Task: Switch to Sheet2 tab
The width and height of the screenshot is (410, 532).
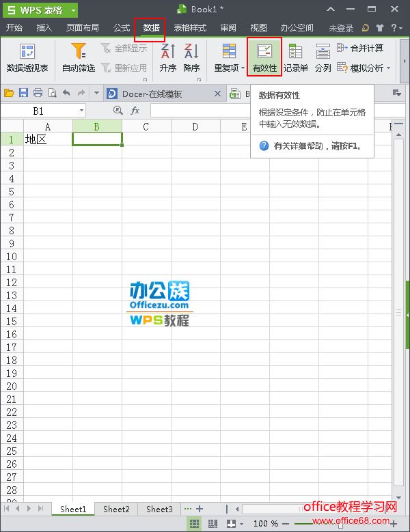Action: pos(116,509)
